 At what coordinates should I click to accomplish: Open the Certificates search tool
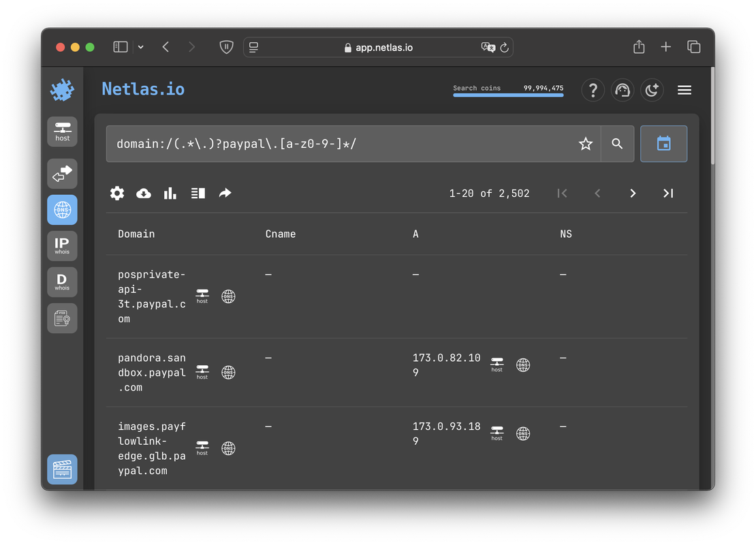point(62,317)
